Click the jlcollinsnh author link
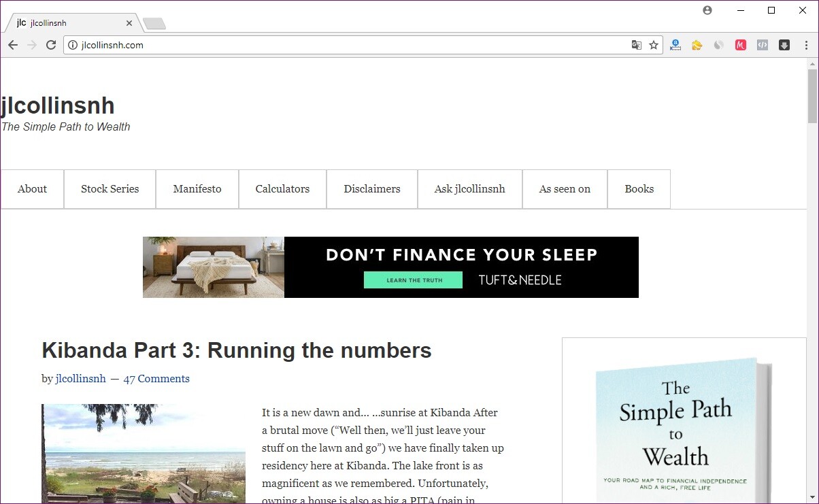The width and height of the screenshot is (819, 504). coord(81,379)
